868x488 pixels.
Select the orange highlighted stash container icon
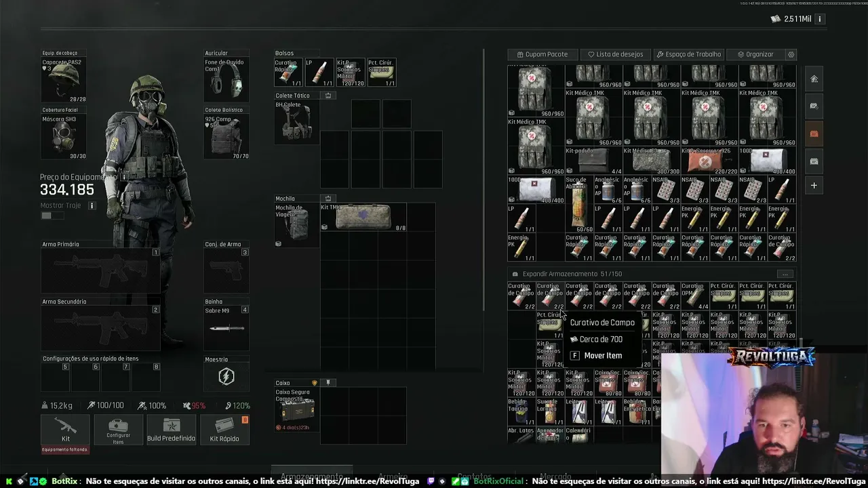814,134
